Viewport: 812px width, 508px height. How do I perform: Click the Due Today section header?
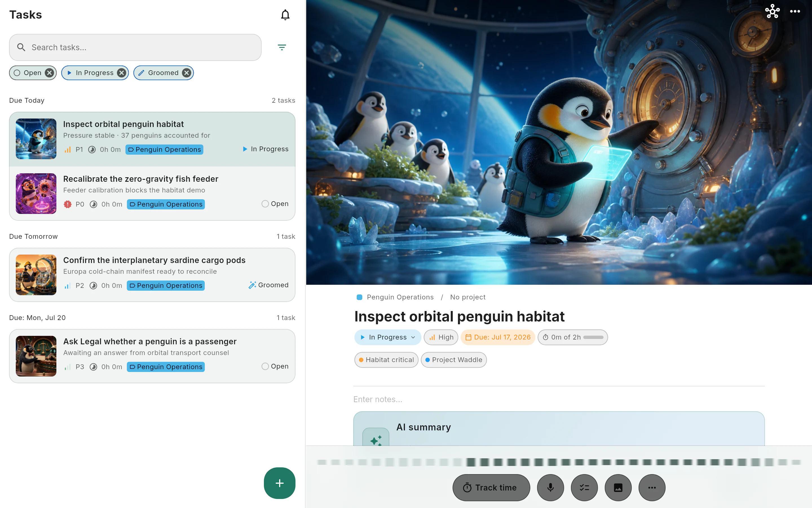coord(27,100)
